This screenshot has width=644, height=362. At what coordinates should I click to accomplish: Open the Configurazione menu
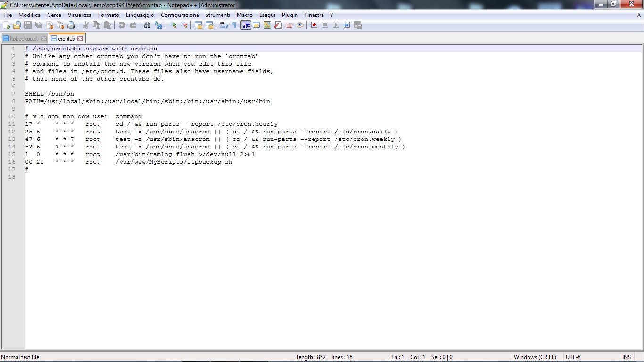click(x=180, y=15)
